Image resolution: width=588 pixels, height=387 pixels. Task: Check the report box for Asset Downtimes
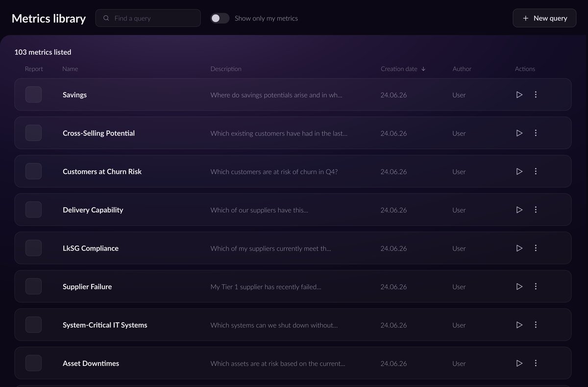33,363
